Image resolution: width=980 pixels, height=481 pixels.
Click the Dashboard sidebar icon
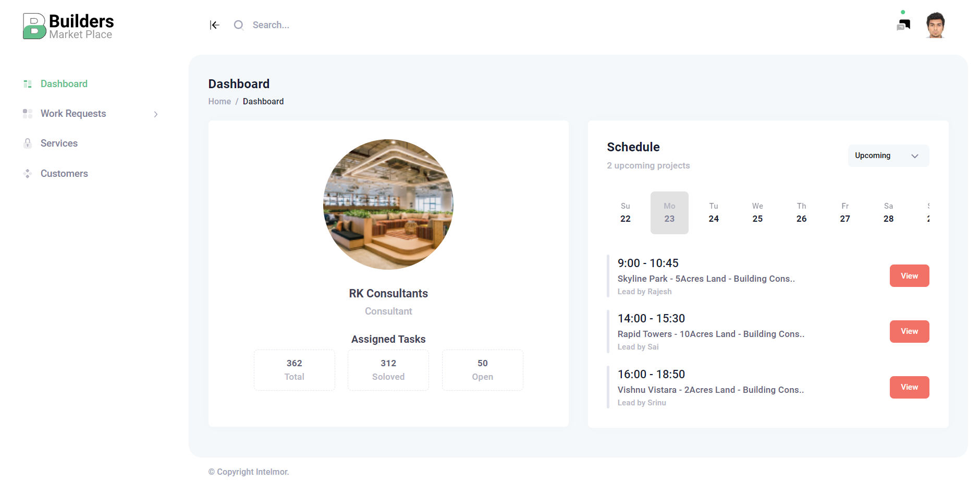tap(28, 84)
